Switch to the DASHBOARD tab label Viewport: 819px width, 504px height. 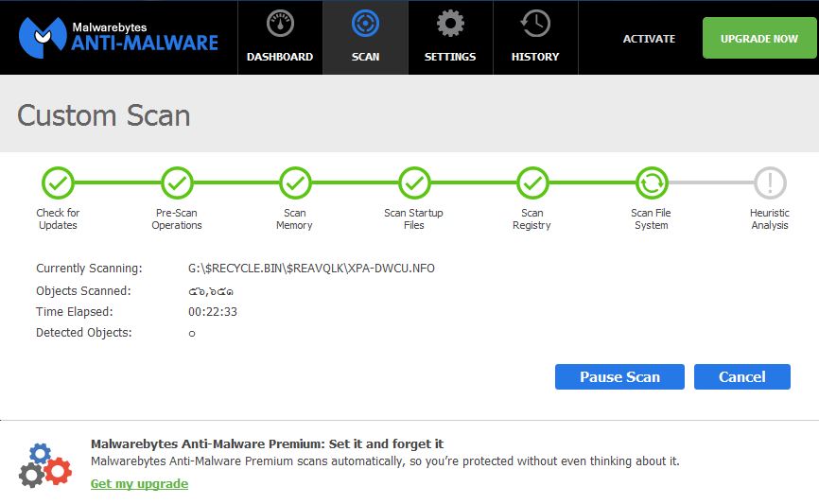(280, 57)
